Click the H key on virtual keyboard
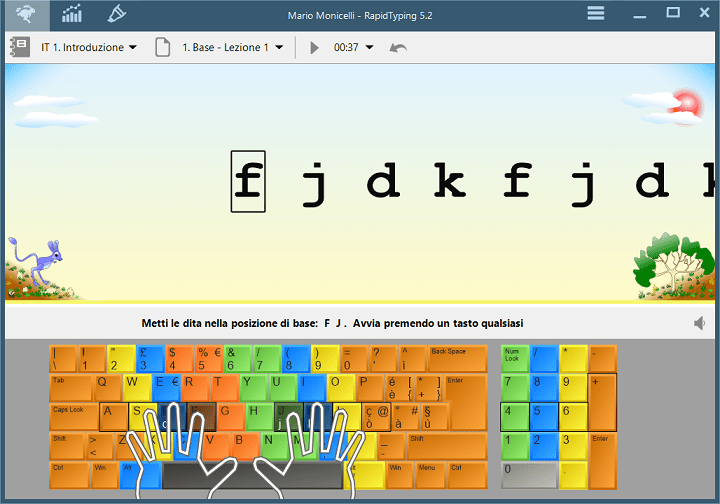720x504 pixels. (x=259, y=417)
